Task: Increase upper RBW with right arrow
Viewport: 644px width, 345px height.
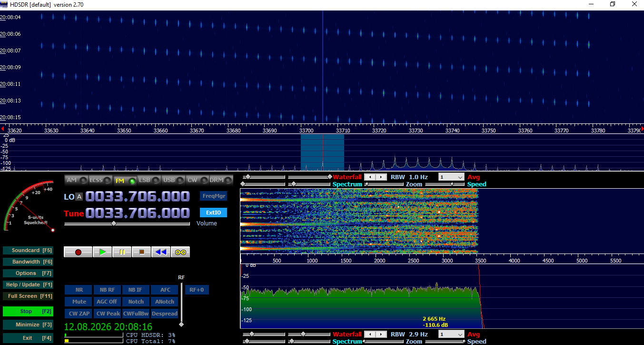Action: click(x=381, y=177)
